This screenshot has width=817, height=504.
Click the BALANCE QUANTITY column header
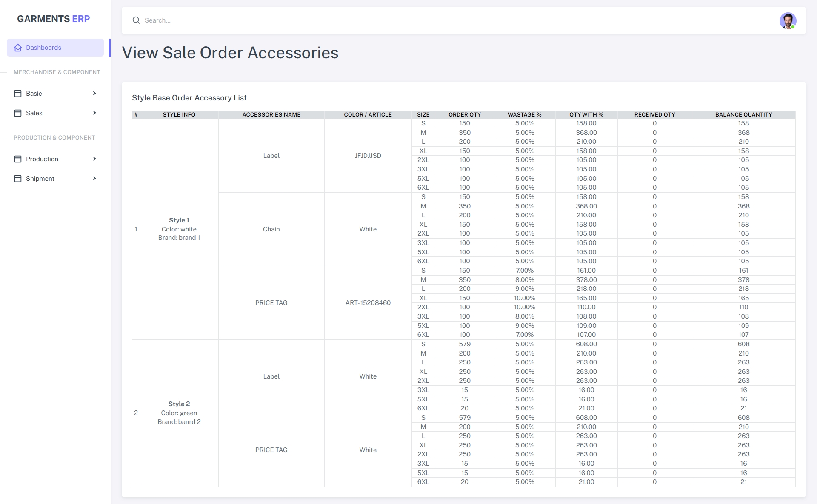[x=743, y=115]
